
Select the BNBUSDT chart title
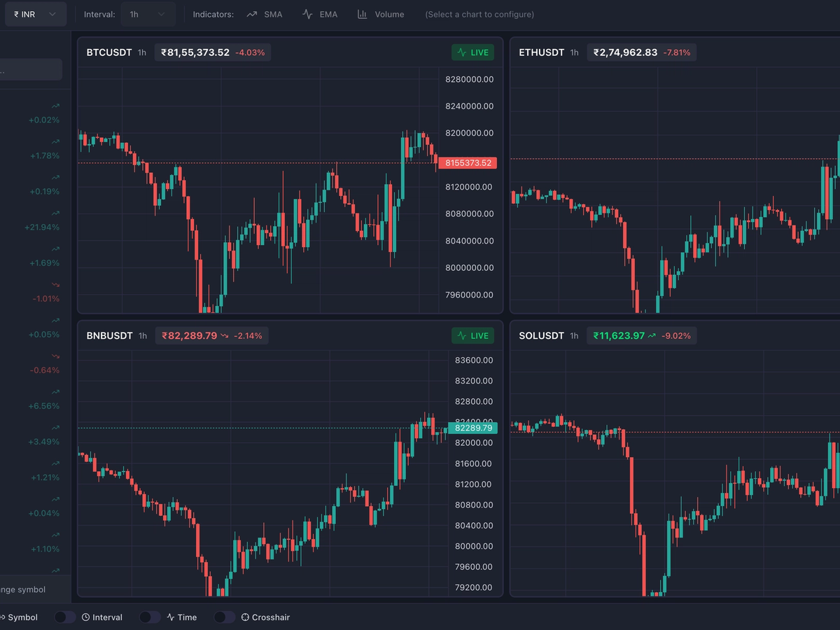click(x=109, y=336)
